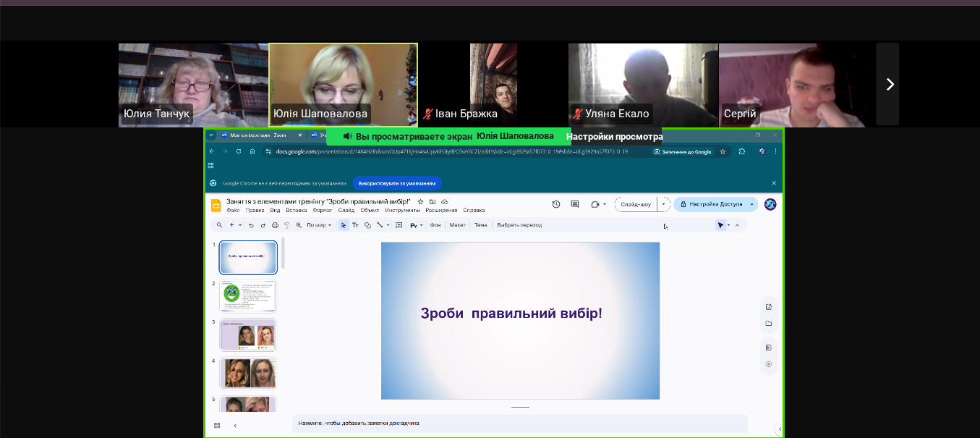
Task: Select the text box tool
Action: (355, 225)
